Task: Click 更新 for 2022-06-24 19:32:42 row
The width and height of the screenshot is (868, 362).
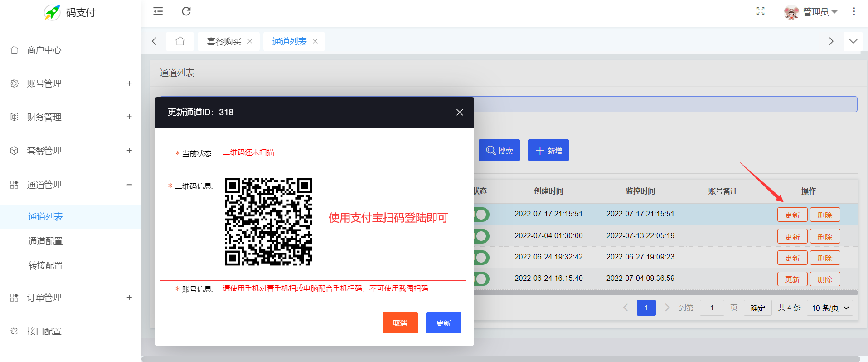Action: coord(792,258)
